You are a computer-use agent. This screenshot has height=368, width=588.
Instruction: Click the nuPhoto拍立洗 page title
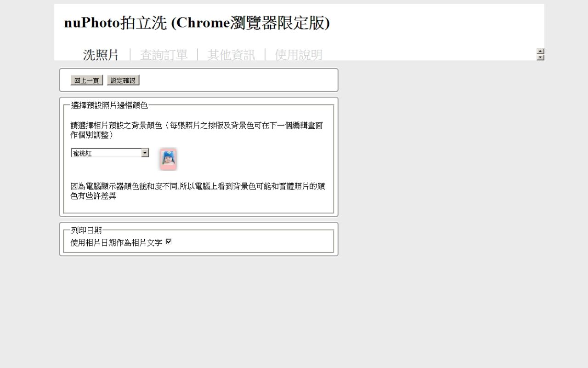click(197, 23)
